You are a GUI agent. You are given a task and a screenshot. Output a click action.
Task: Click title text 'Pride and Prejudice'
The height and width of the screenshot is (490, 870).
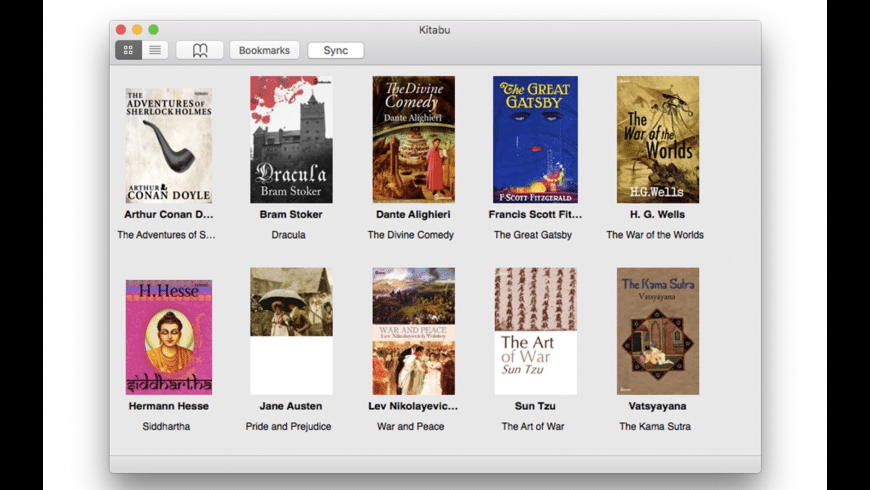click(289, 426)
